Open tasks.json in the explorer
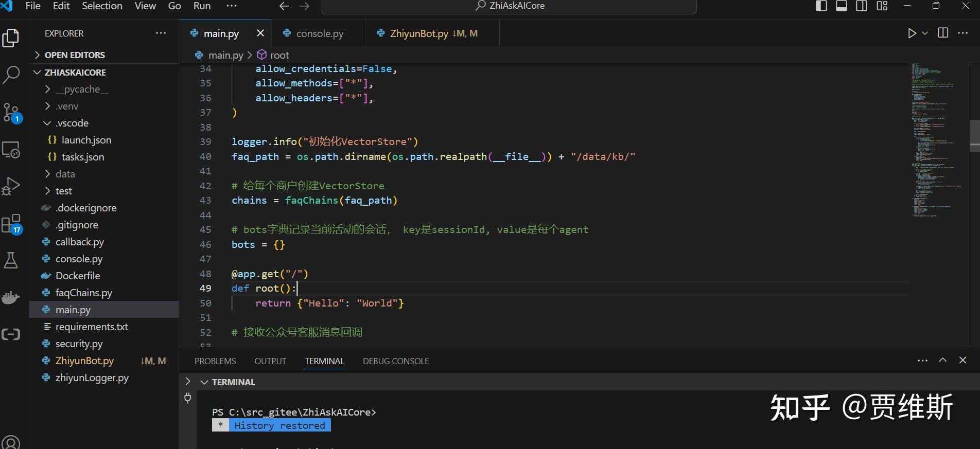 [x=104, y=157]
